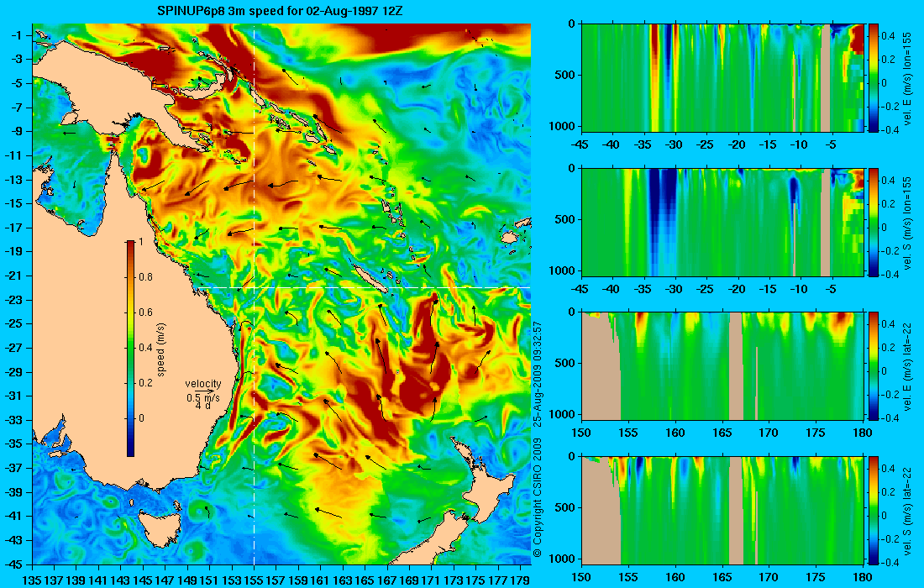924x588 pixels.
Task: Click the "vel. E (m/s) lat=-22" vertical label
Action: [x=907, y=366]
